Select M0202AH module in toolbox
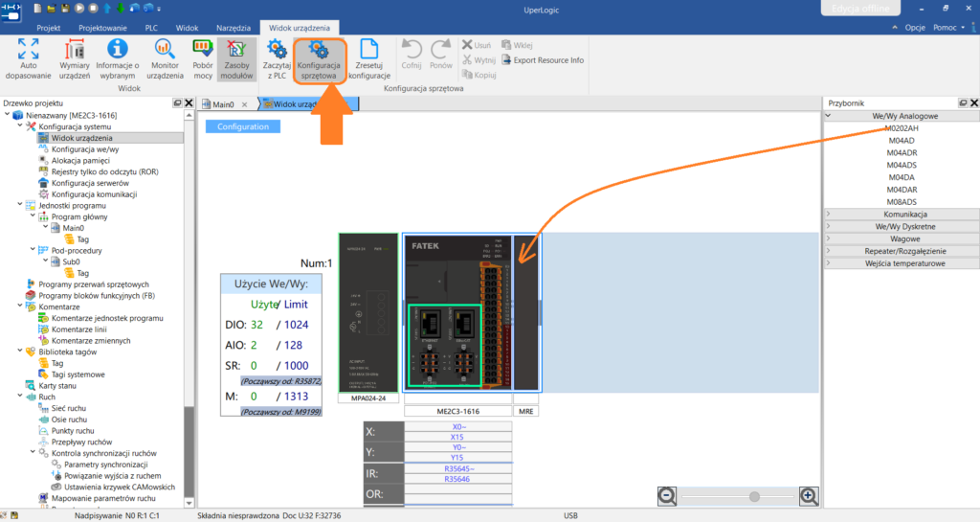The width and height of the screenshot is (980, 522). click(902, 128)
